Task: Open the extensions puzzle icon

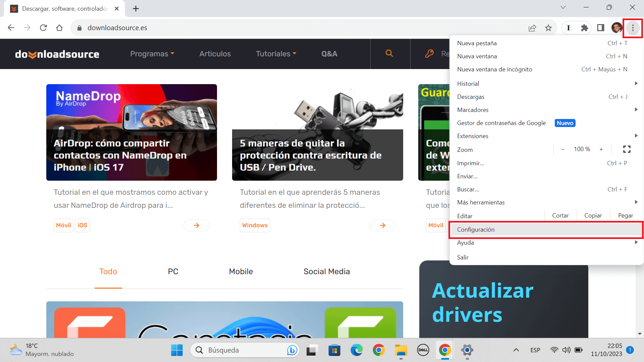Action: [585, 28]
